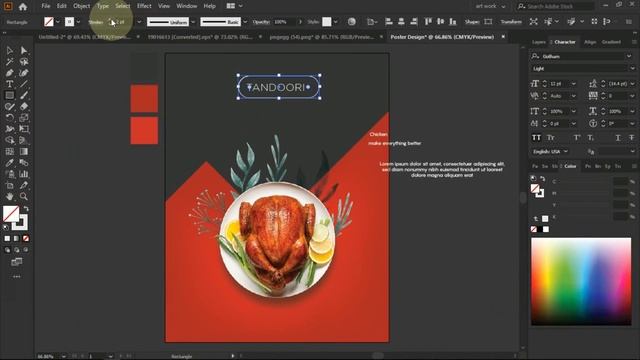
Task: Pick the Shaper pencil tool
Action: tap(9, 107)
